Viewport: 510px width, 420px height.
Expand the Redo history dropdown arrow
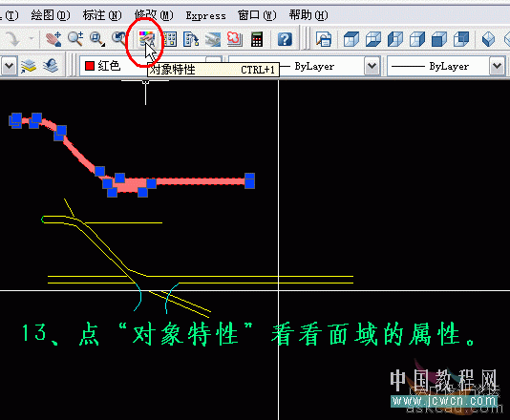[32, 39]
